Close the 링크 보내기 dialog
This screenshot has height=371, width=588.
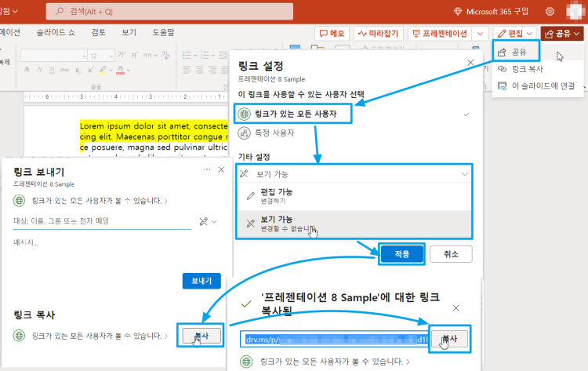pos(221,169)
